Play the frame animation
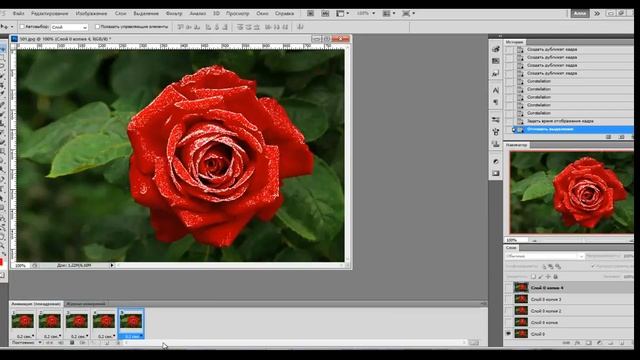640x360 pixels. [72, 343]
